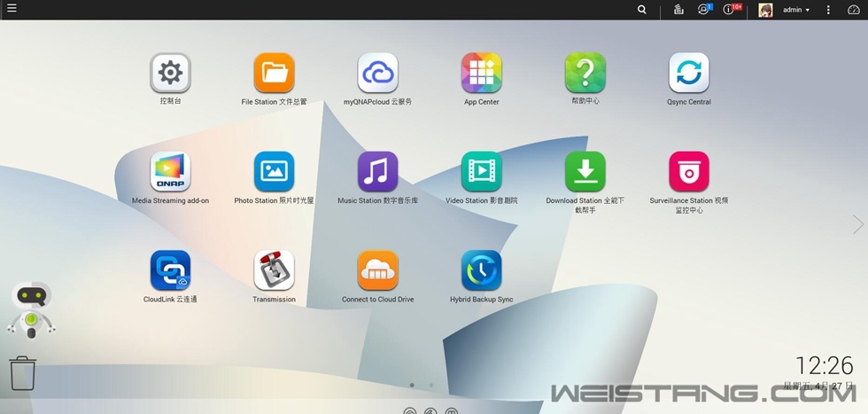Launch Hybrid Backup Sync
This screenshot has width=868, height=414.
(x=482, y=269)
